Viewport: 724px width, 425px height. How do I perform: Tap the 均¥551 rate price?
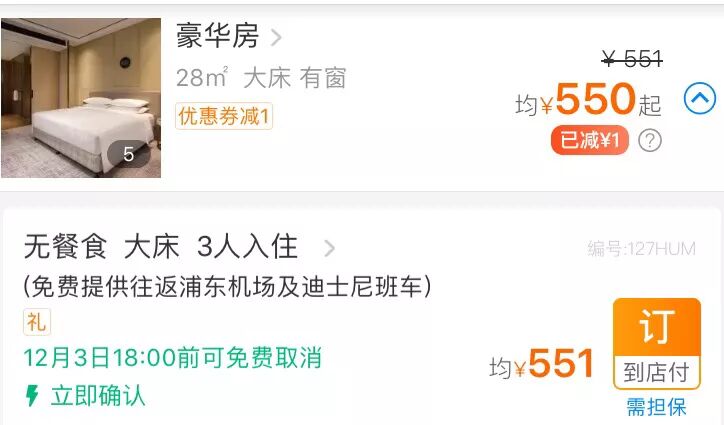(541, 364)
